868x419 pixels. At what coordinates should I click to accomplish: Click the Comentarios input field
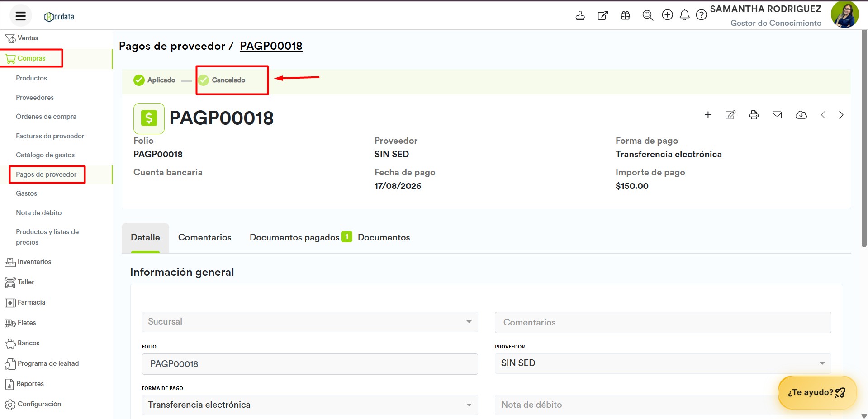pos(663,322)
